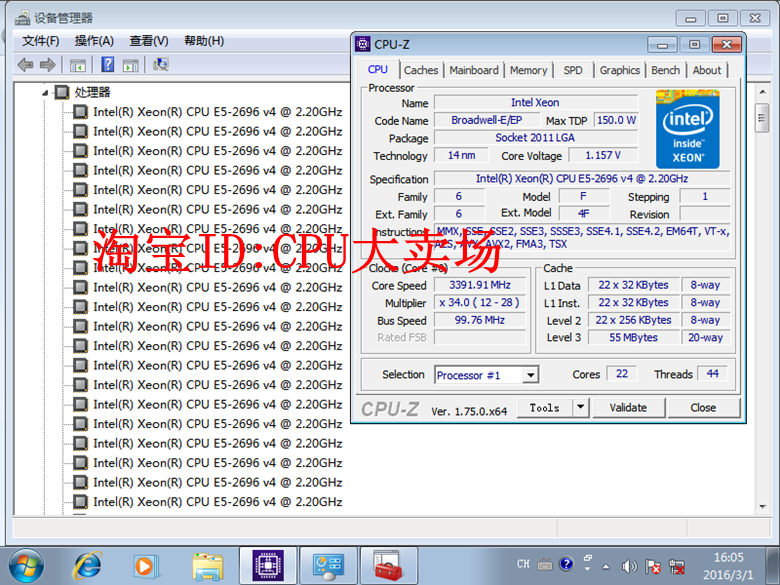Switch to the About tab
Viewport: 780px width, 585px height.
click(x=706, y=70)
